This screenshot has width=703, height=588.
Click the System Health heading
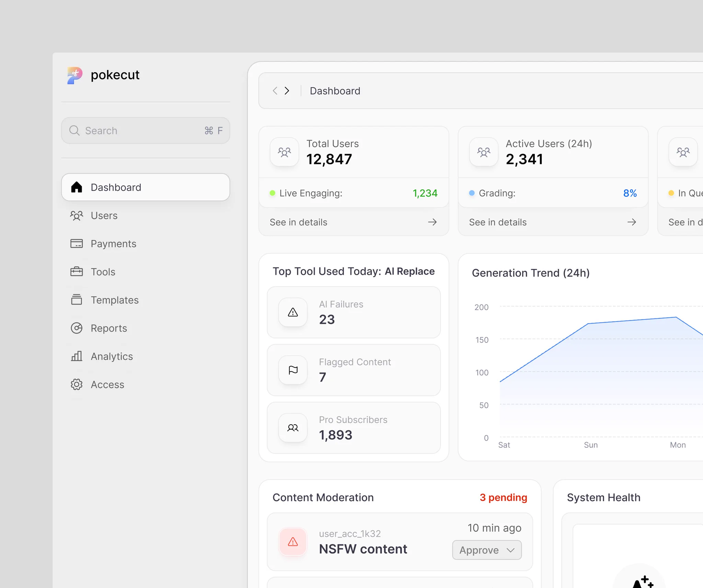pos(603,497)
